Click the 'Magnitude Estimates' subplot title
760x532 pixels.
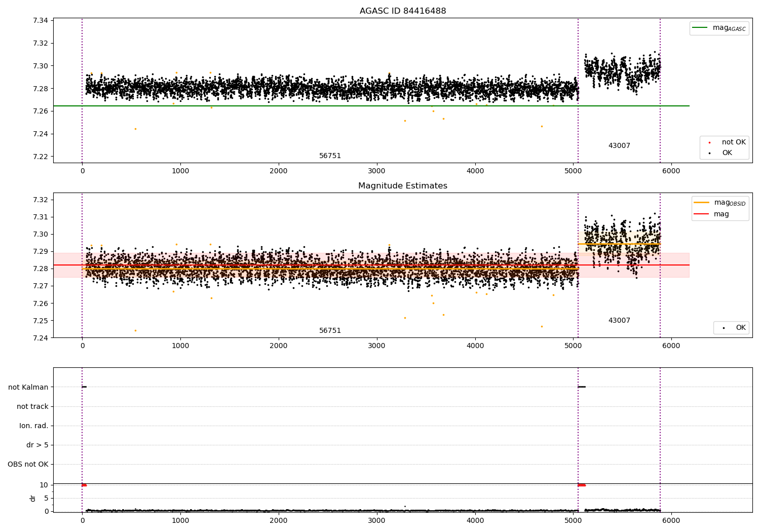(403, 186)
